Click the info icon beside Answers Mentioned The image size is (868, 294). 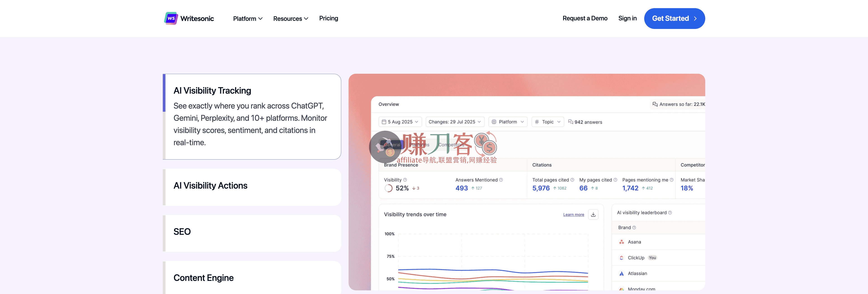click(x=501, y=180)
